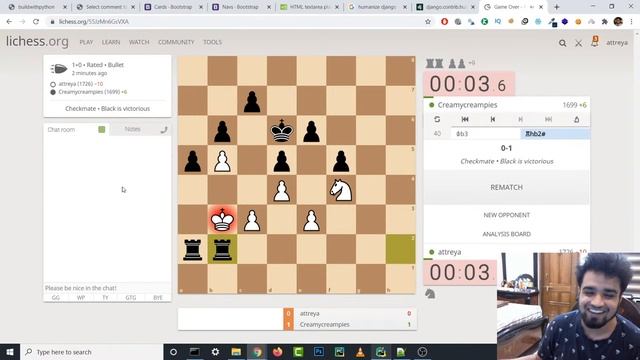
Task: Step back one move
Action: [x=493, y=119]
